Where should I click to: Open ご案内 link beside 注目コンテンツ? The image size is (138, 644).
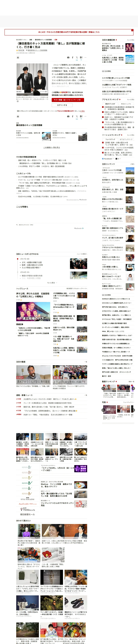(132, 164)
